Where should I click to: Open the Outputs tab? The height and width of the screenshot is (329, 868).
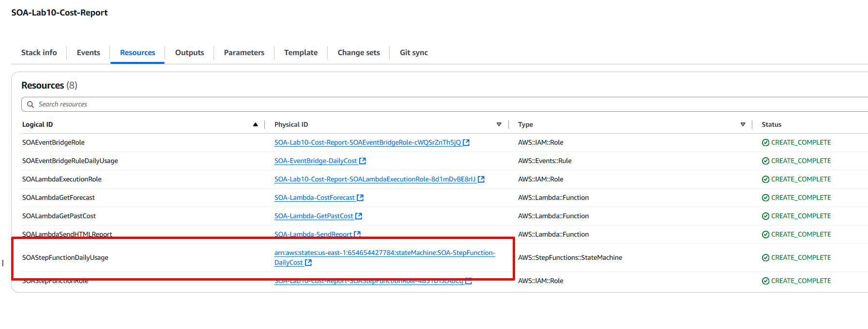pos(189,53)
